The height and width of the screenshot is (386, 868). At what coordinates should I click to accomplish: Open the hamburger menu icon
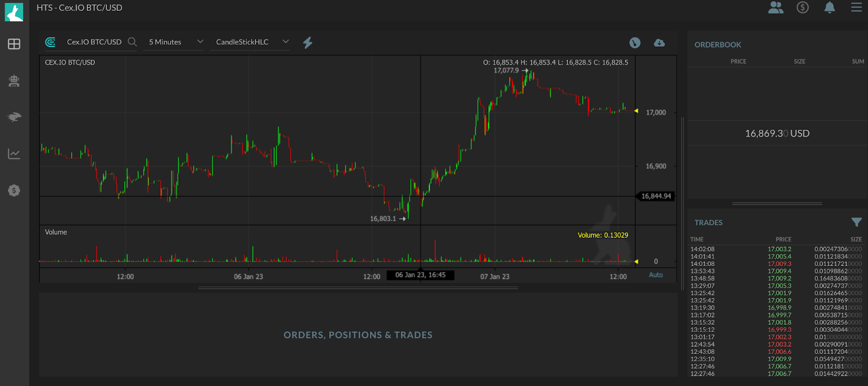(857, 7)
